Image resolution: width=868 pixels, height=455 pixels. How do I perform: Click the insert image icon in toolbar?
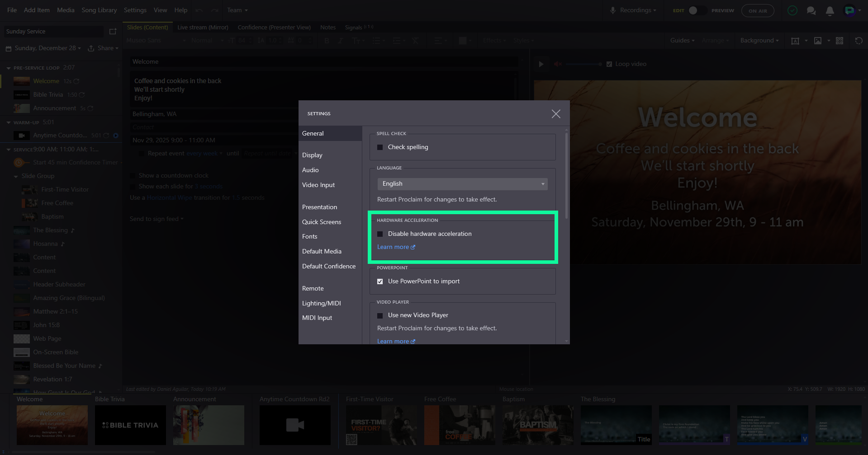pos(818,41)
